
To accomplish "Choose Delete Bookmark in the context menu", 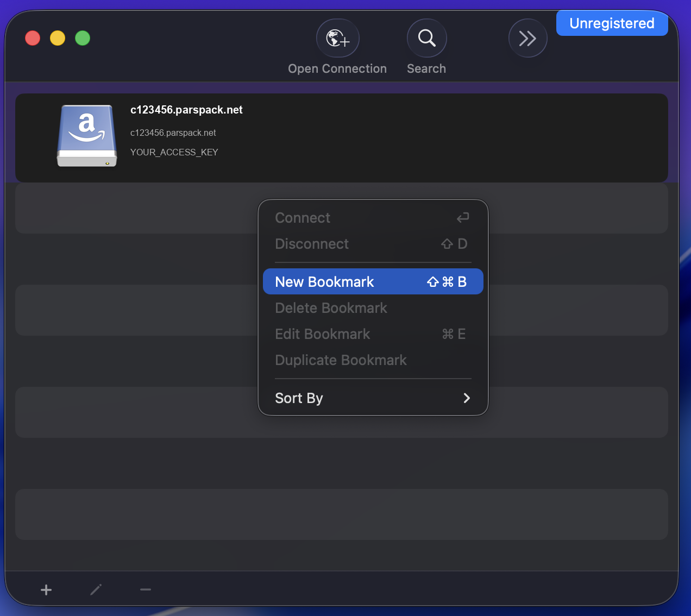I will (x=373, y=308).
